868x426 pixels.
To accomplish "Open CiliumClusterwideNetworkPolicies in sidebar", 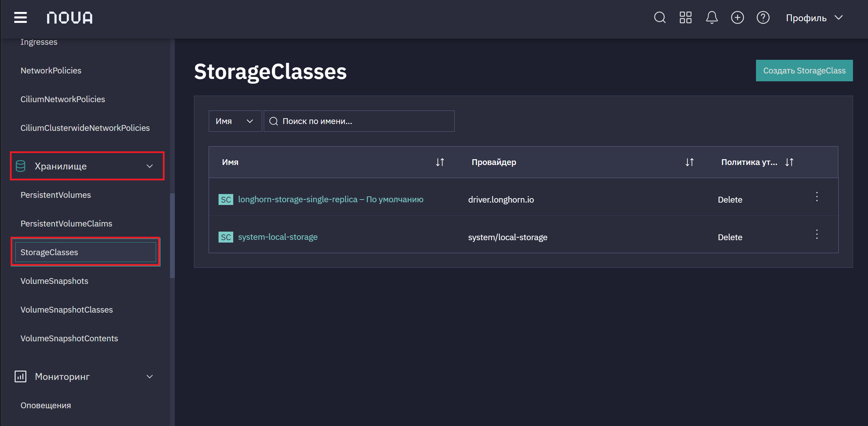I will click(x=85, y=128).
